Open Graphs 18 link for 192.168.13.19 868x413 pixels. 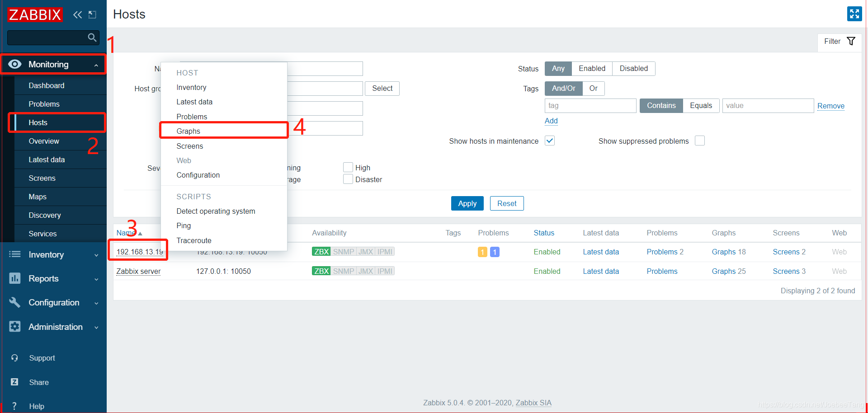(729, 252)
